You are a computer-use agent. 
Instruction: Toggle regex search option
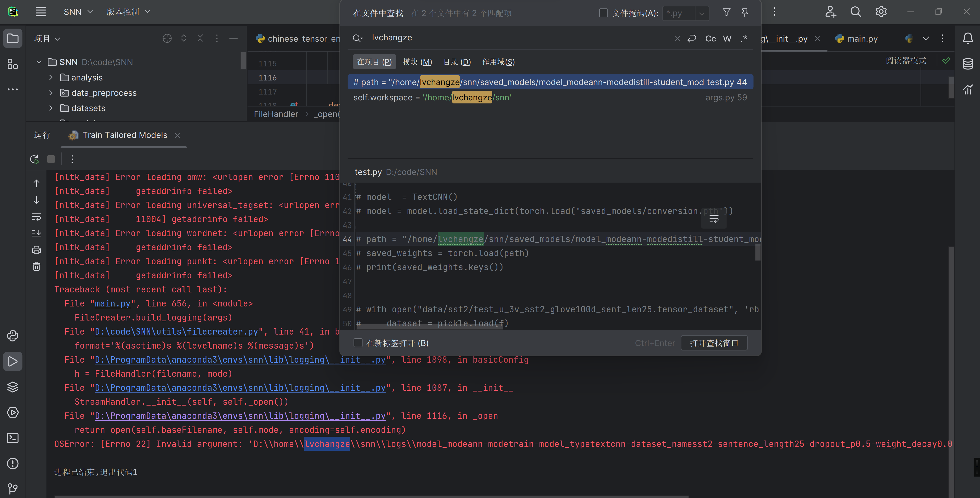(x=744, y=39)
